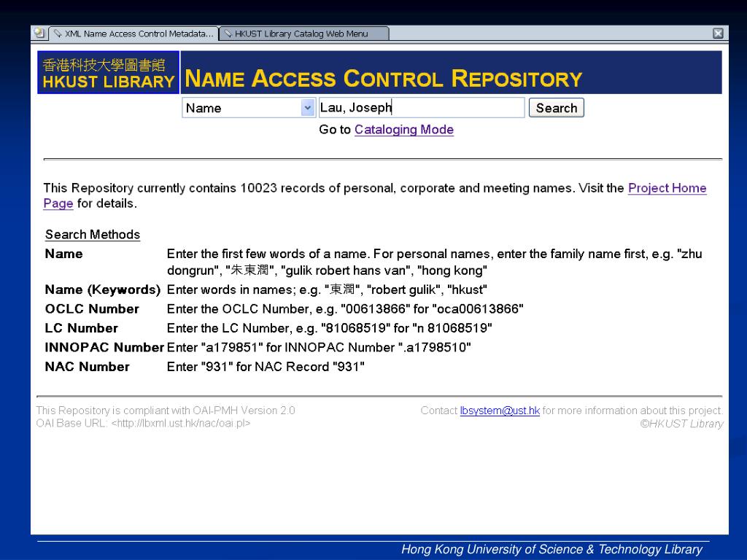Click the Search button
This screenshot has height=560, width=747.
coord(556,108)
